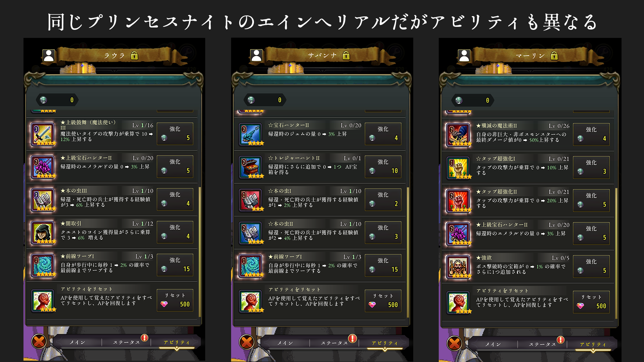Click リセット 500 button in ラウラ panel
The image size is (644, 362).
click(x=175, y=300)
